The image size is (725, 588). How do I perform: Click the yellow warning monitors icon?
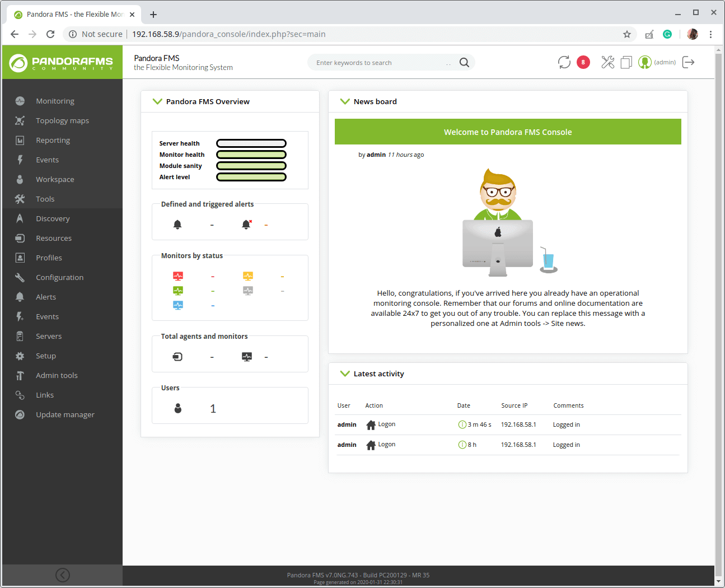click(x=248, y=276)
